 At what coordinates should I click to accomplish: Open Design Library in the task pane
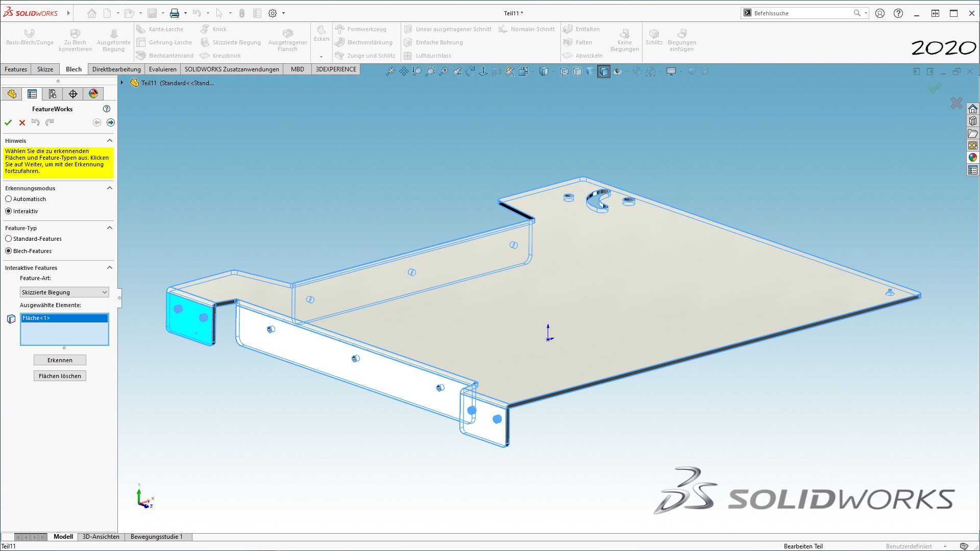(973, 121)
